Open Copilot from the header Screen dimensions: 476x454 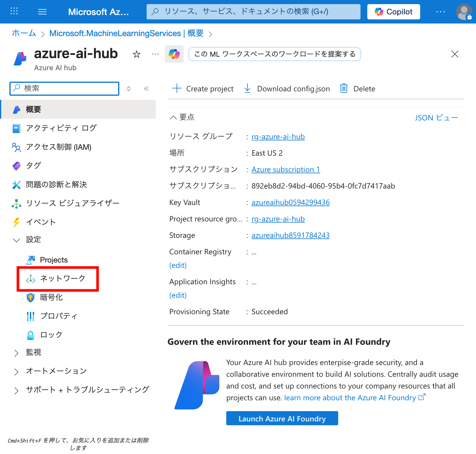pyautogui.click(x=393, y=12)
